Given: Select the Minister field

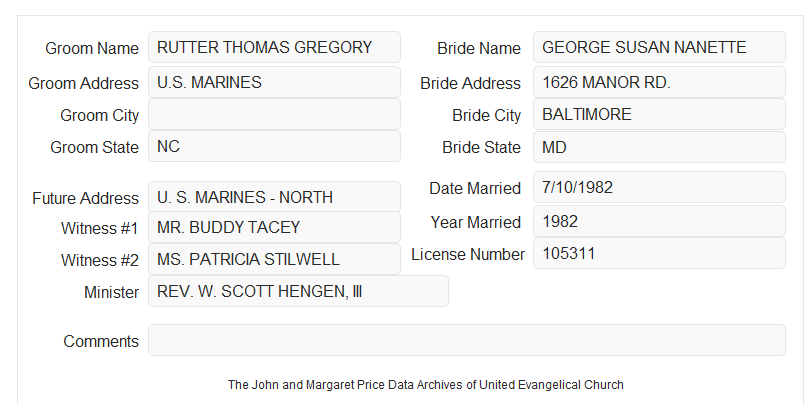Looking at the screenshot, I should click(x=298, y=291).
